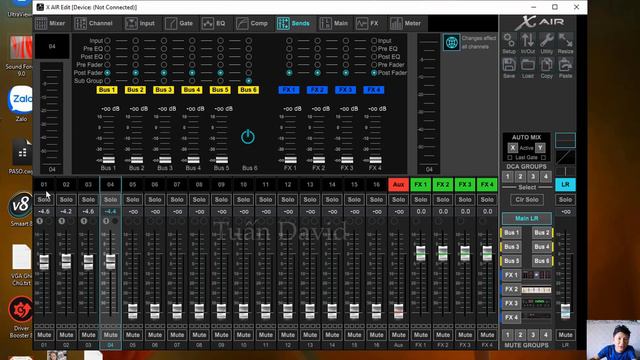Click the Load folder icon
This screenshot has height=360, width=640.
[x=528, y=68]
